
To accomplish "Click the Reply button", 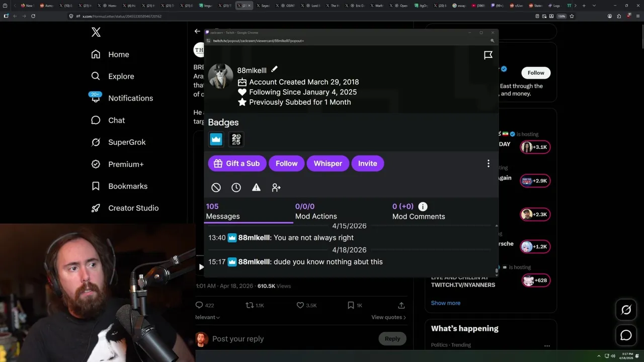I will (392, 339).
